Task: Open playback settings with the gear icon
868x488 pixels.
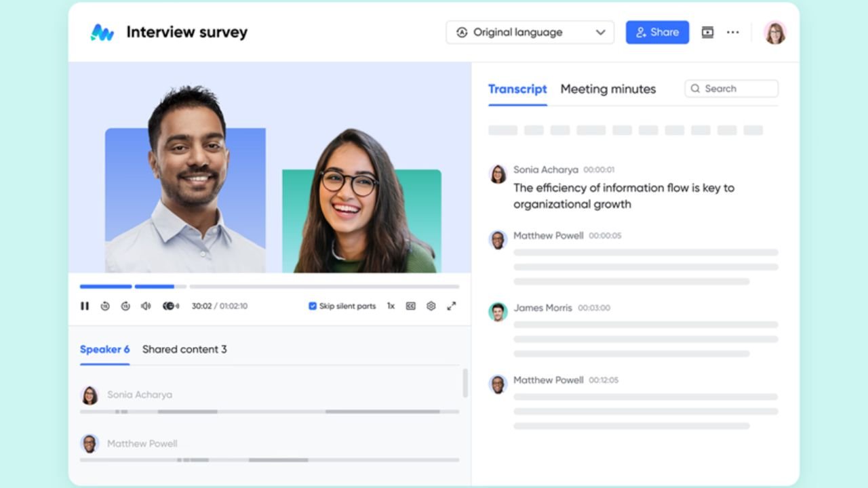Action: (x=431, y=306)
